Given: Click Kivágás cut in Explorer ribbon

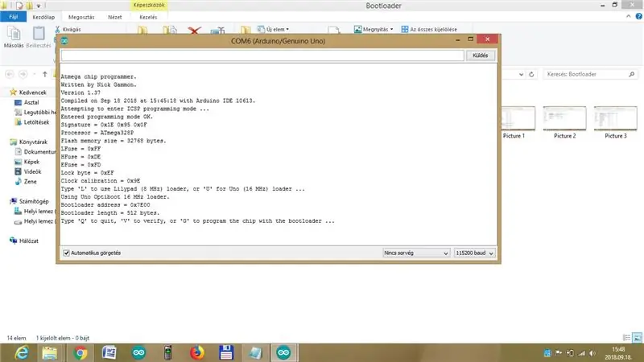Looking at the screenshot, I should click(x=68, y=29).
